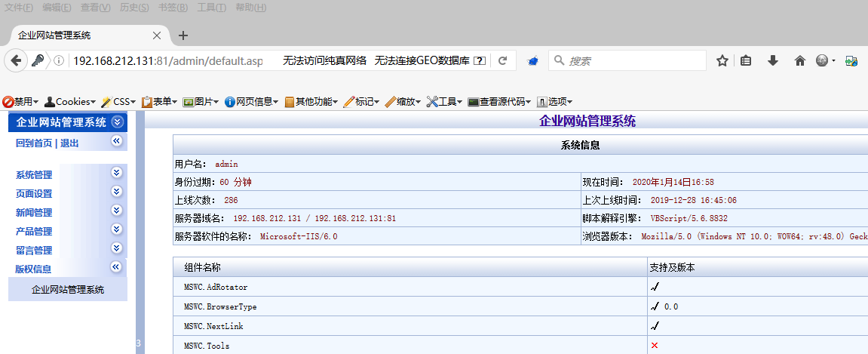Click the 退出 logout link
Image resolution: width=868 pixels, height=354 pixels.
pyautogui.click(x=69, y=143)
